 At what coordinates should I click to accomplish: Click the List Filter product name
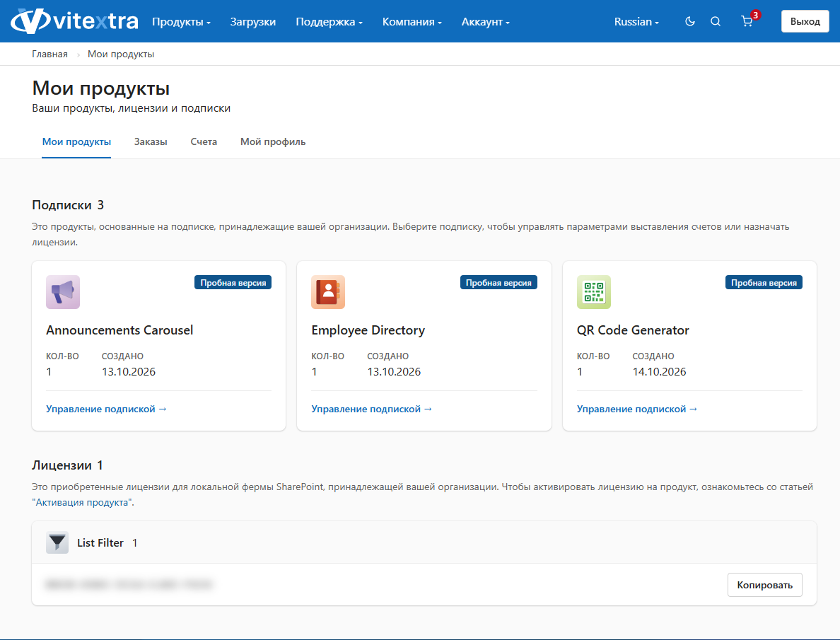[x=100, y=543]
